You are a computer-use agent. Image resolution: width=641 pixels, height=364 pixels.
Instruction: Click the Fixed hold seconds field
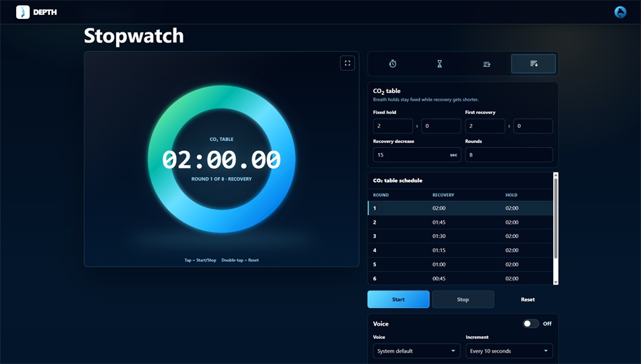coord(441,126)
